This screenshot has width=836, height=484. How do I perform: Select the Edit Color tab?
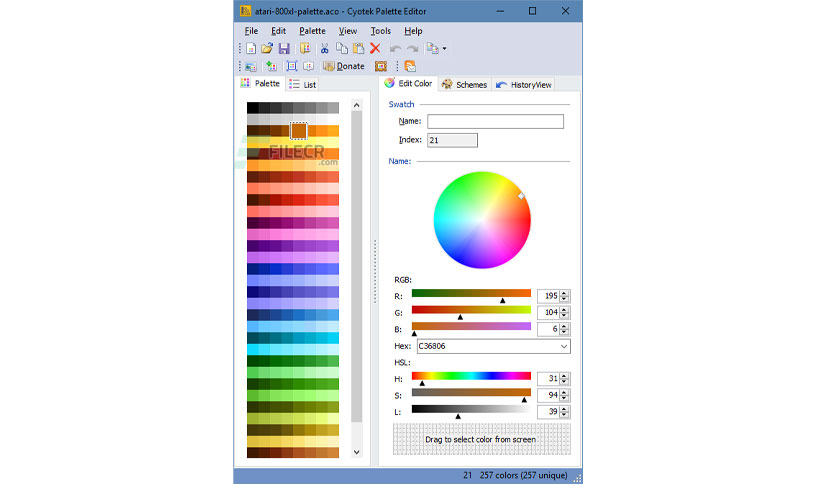pos(409,84)
